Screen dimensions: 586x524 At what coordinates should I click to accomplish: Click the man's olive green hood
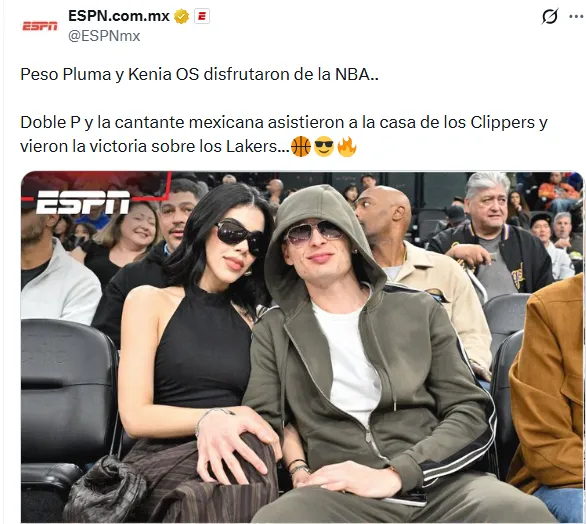(x=318, y=232)
